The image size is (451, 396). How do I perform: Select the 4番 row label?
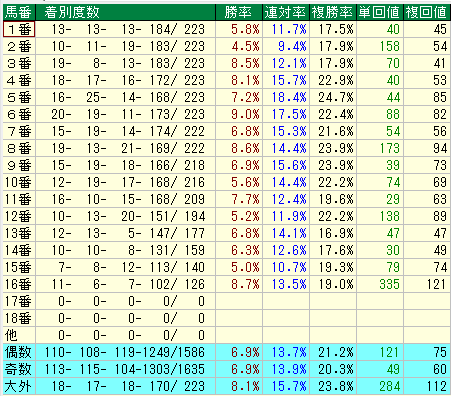pyautogui.click(x=19, y=80)
